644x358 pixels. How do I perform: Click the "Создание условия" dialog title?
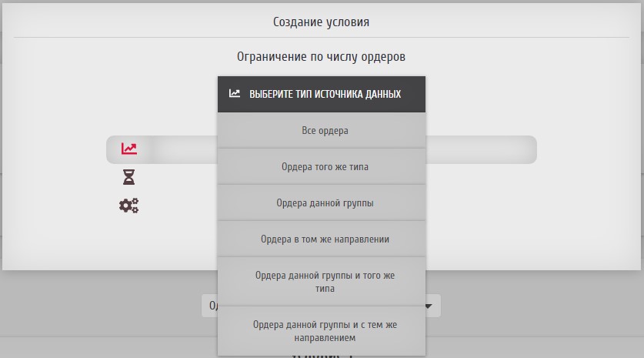click(x=321, y=22)
